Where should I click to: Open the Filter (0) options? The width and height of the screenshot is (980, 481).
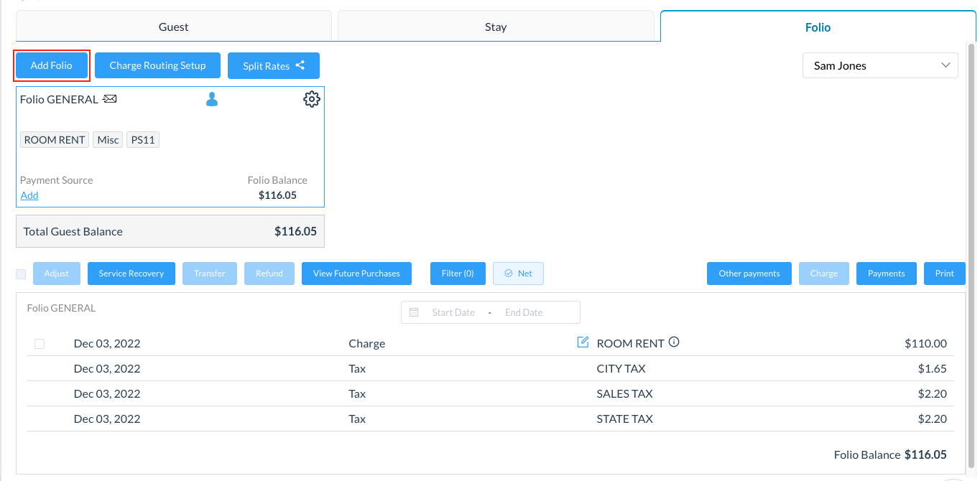tap(458, 274)
